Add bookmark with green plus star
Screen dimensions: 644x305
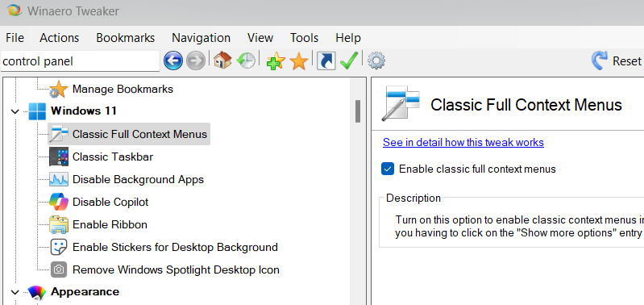pos(276,61)
